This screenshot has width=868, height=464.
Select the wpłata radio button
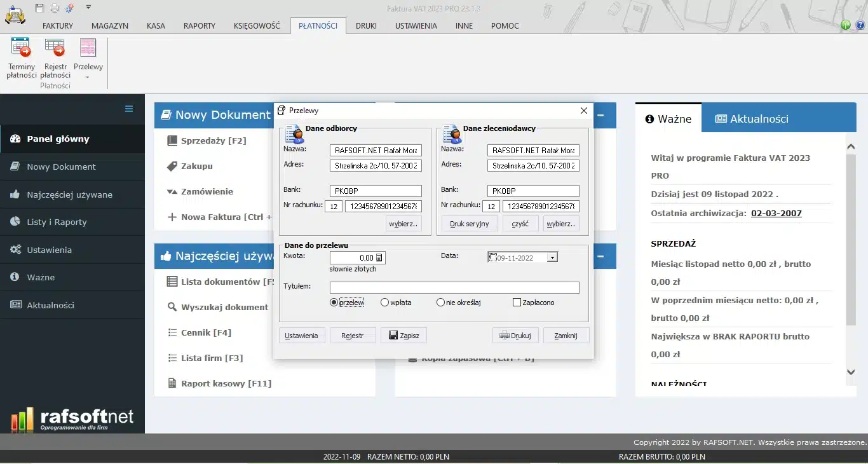384,303
